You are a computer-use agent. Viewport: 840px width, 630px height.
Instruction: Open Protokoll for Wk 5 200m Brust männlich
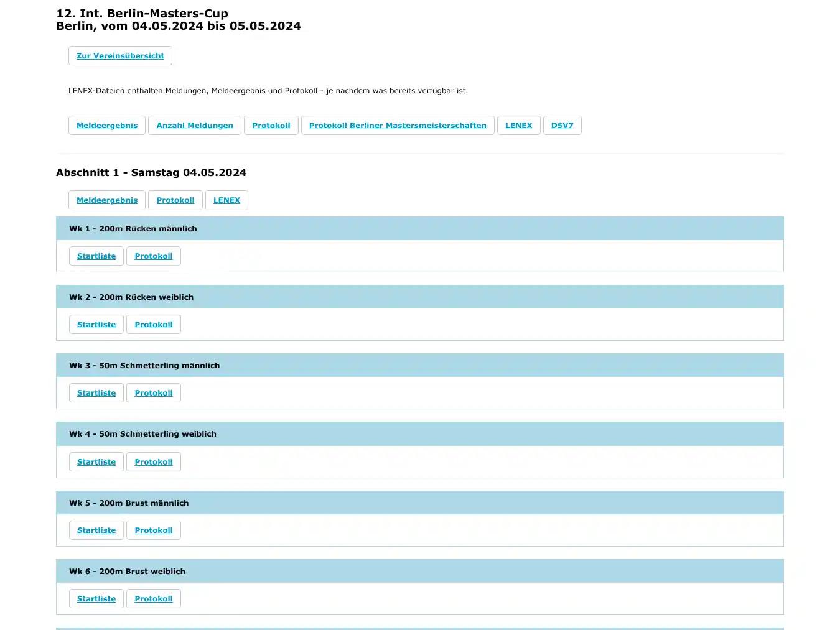pos(153,530)
